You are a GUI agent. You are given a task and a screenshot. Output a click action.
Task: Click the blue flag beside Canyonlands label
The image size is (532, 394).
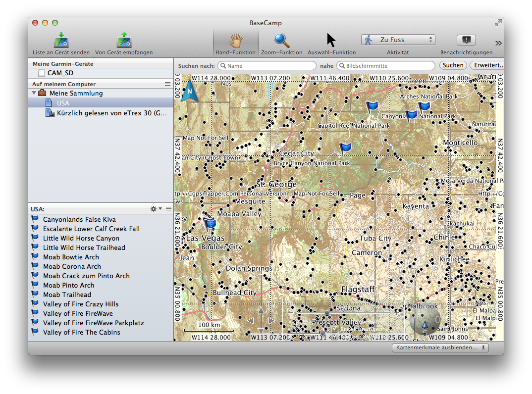pyautogui.click(x=412, y=116)
